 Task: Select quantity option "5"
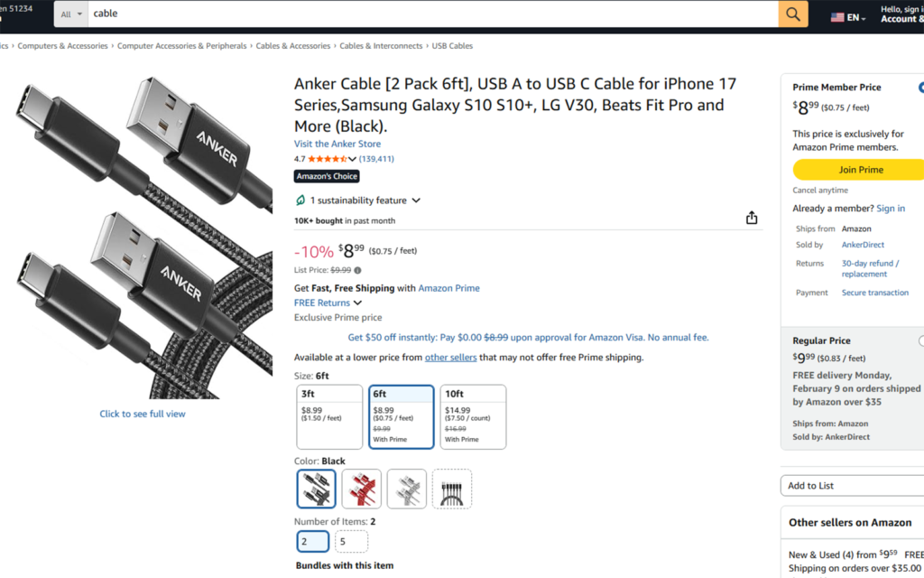[x=351, y=541]
